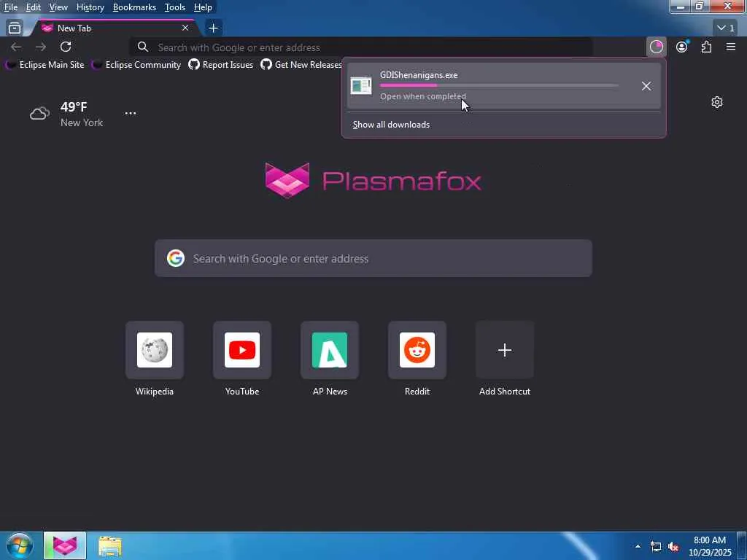Close the New Tab tab
747x560 pixels.
(185, 28)
